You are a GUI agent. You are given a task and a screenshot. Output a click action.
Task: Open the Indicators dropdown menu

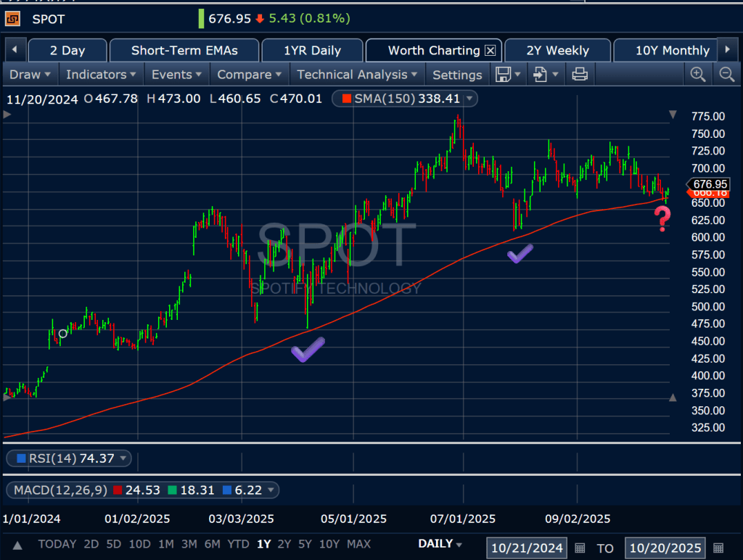pyautogui.click(x=101, y=74)
